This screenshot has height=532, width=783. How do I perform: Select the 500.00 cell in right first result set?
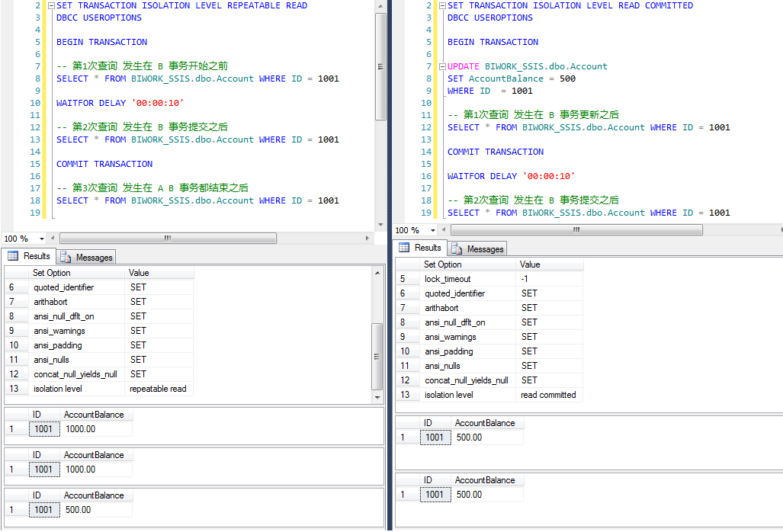coord(487,437)
